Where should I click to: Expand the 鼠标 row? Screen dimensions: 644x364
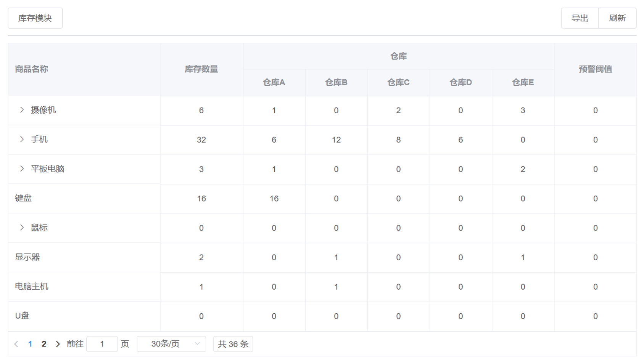tap(22, 228)
